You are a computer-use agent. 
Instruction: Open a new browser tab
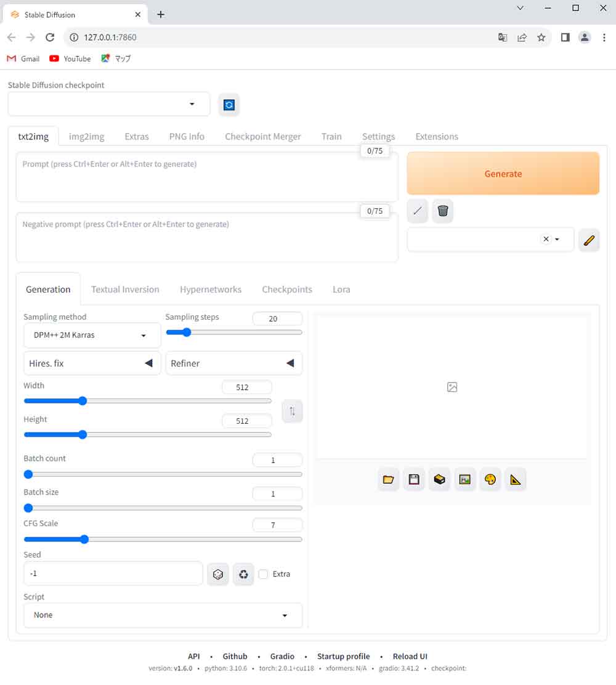click(161, 14)
